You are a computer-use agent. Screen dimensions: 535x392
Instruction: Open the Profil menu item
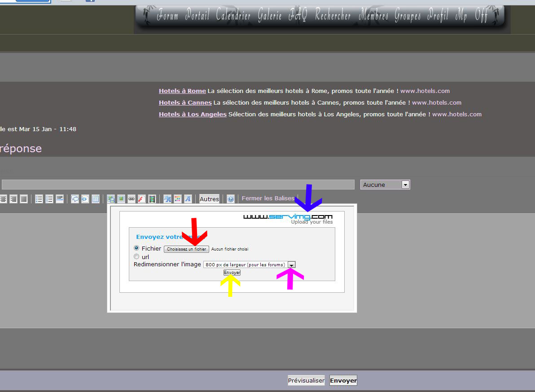click(x=438, y=15)
